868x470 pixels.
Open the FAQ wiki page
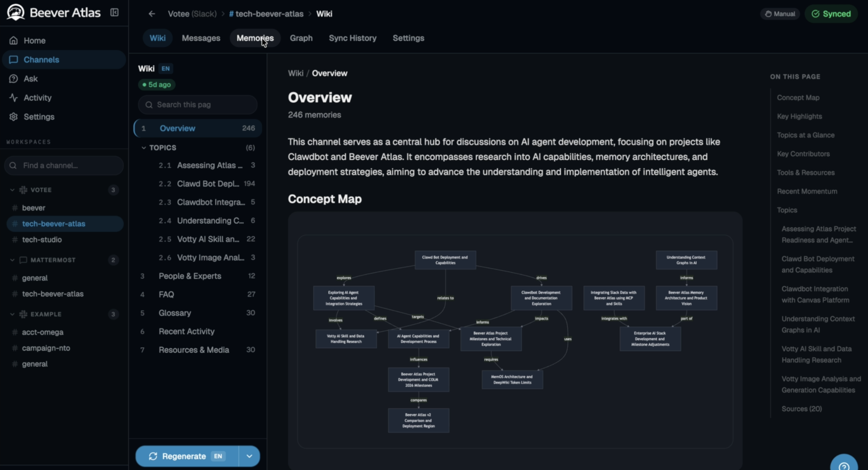198,294
